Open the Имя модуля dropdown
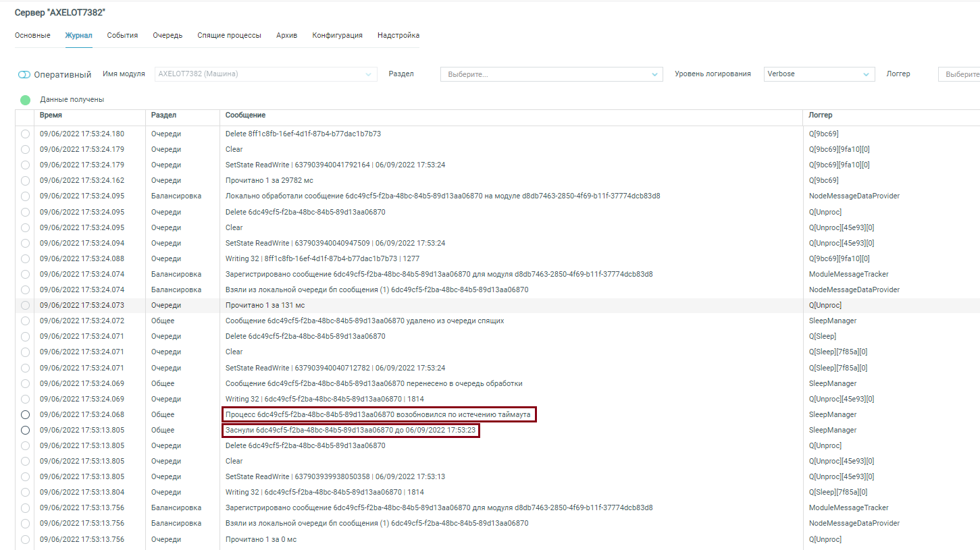 click(x=265, y=74)
